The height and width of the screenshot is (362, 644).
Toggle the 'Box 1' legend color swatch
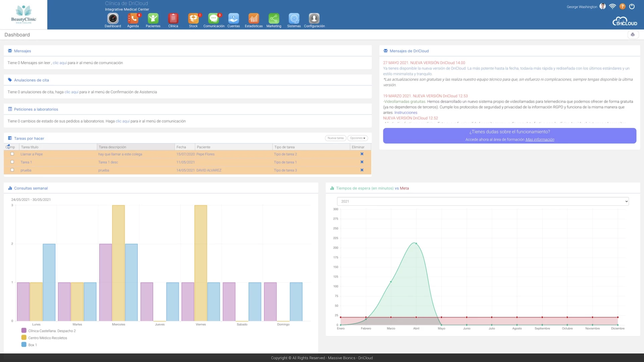(24, 345)
